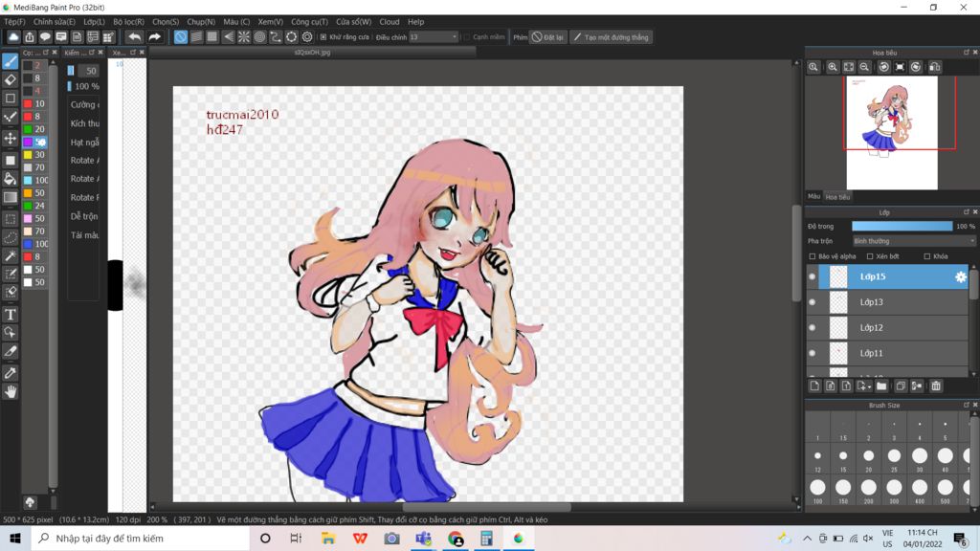Select the purple brush swatch
The image size is (980, 551).
tap(28, 142)
